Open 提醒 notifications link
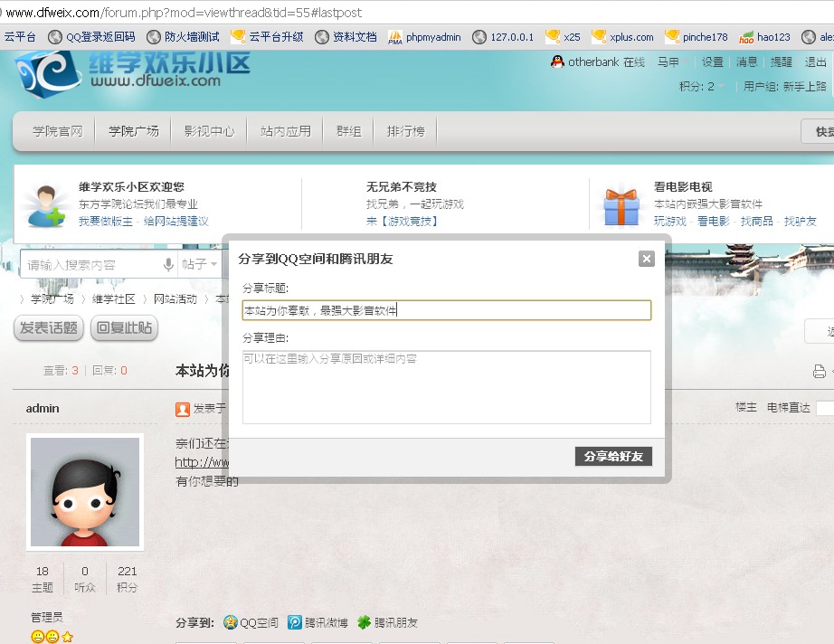The image size is (834, 644). pos(782,62)
